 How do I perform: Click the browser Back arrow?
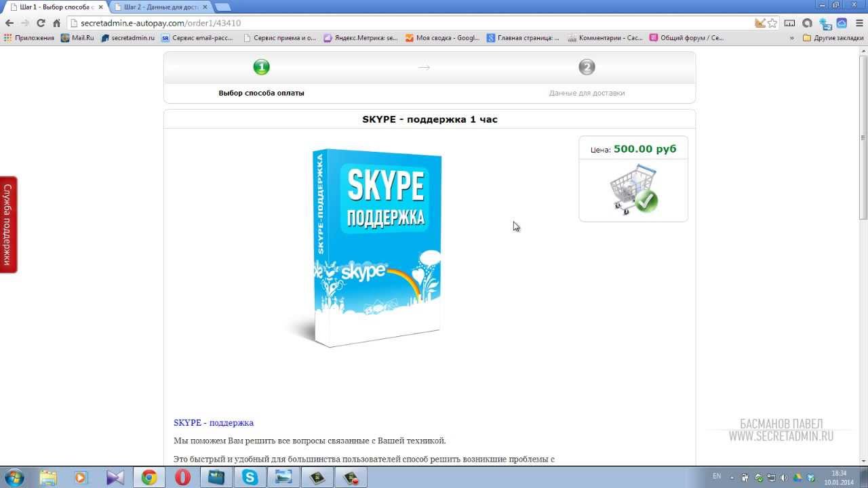tap(9, 23)
